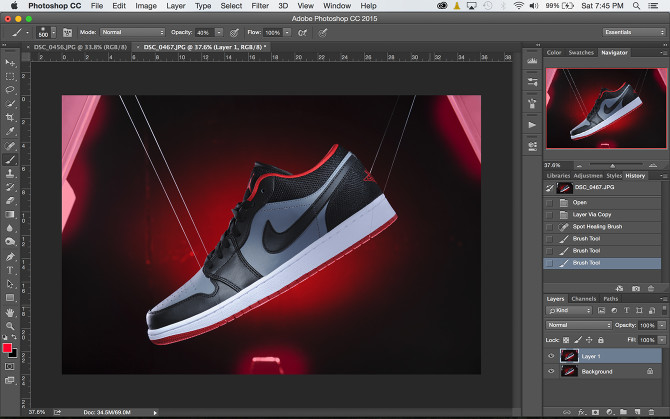Add a layer style fx

581,412
